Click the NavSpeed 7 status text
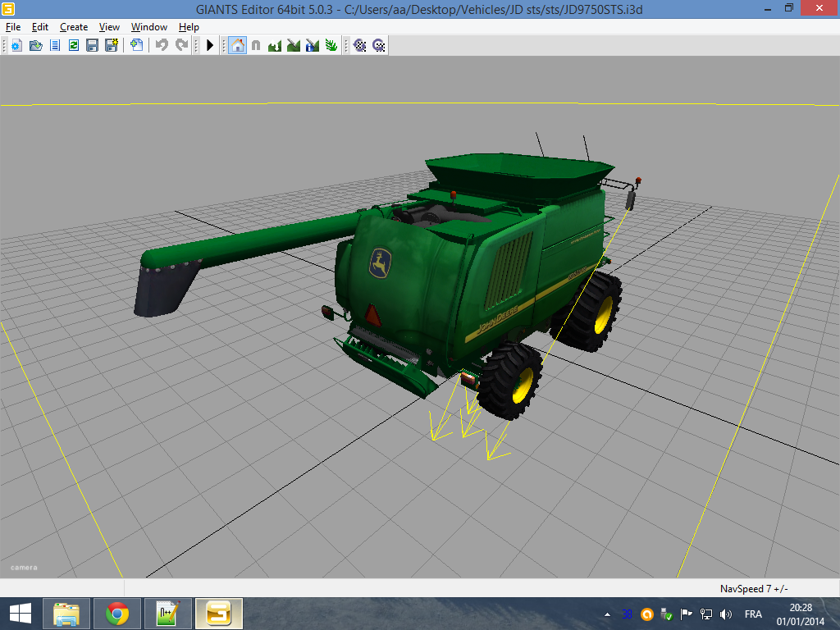Screen dimensions: 840x630 [753, 589]
